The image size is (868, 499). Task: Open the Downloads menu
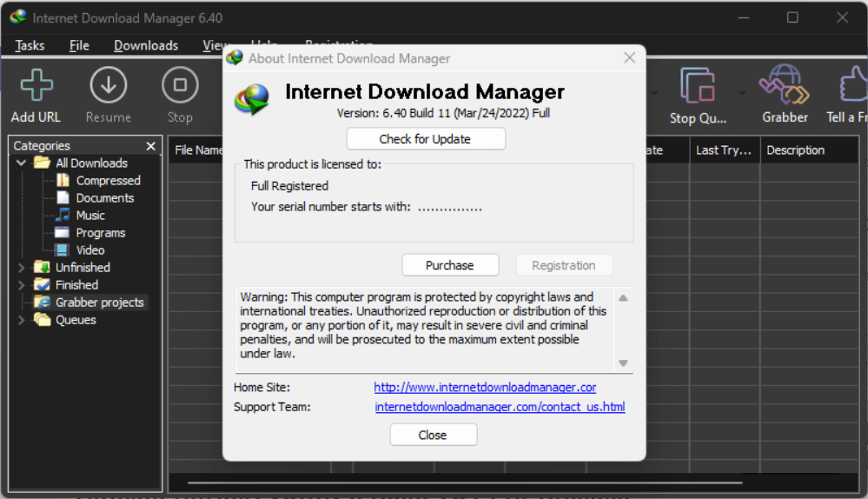tap(146, 45)
